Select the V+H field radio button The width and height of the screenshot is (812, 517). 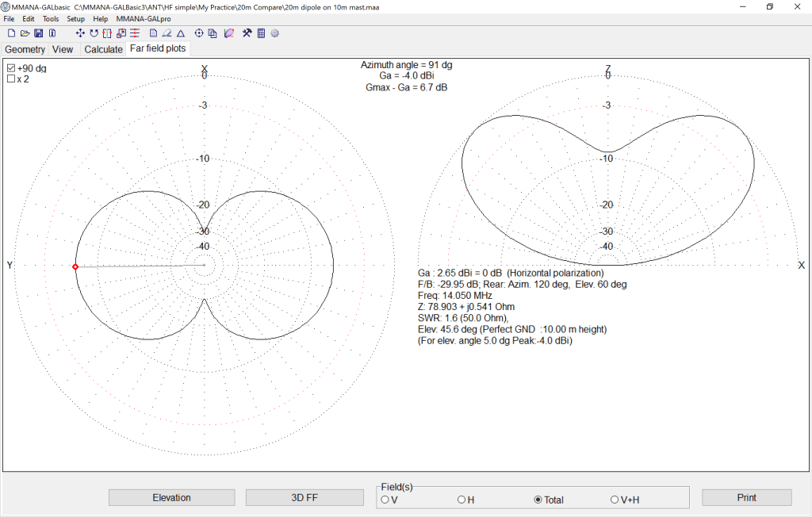coord(615,500)
